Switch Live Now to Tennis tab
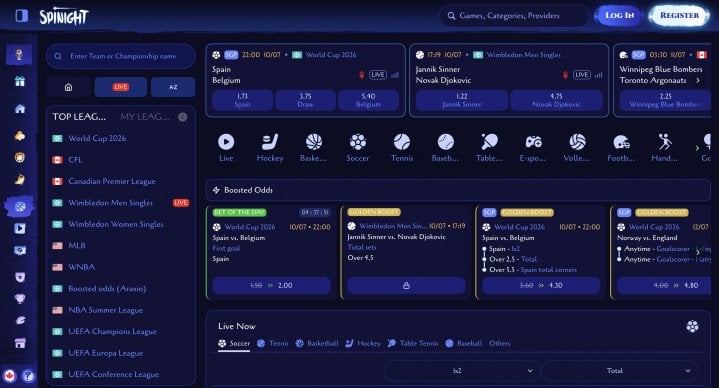 [273, 343]
